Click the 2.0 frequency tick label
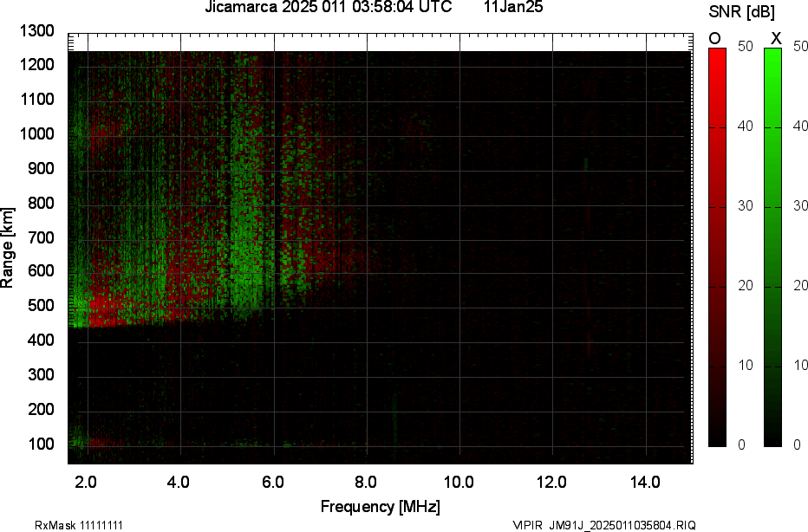The height and width of the screenshot is (532, 808). pyautogui.click(x=86, y=483)
